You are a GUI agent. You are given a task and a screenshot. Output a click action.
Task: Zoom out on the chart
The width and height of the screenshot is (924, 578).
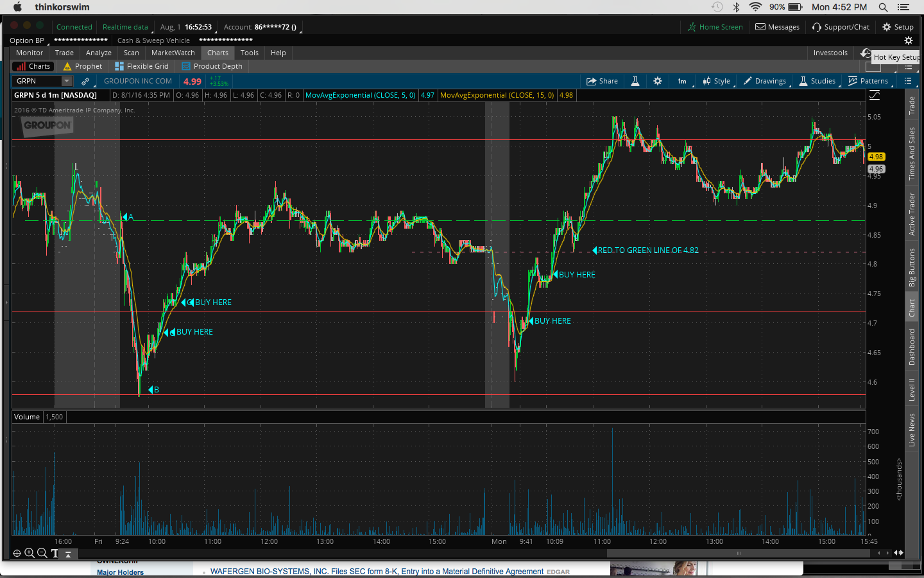coord(42,553)
